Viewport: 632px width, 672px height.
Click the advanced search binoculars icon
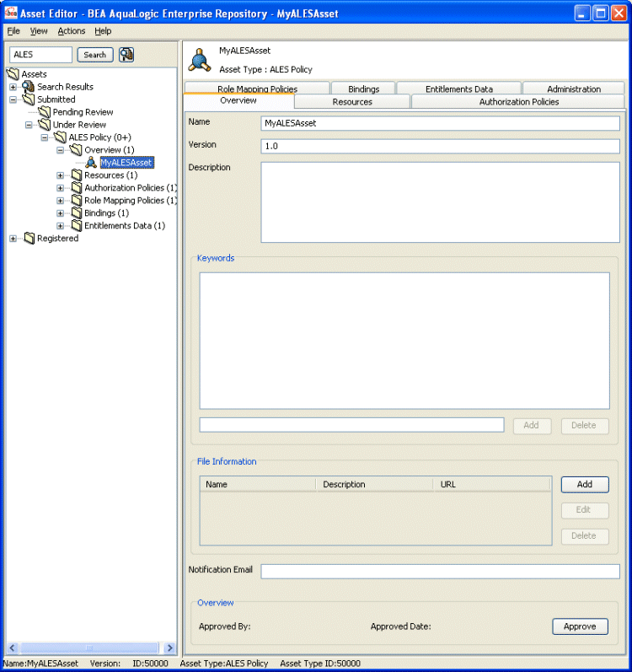[x=126, y=55]
